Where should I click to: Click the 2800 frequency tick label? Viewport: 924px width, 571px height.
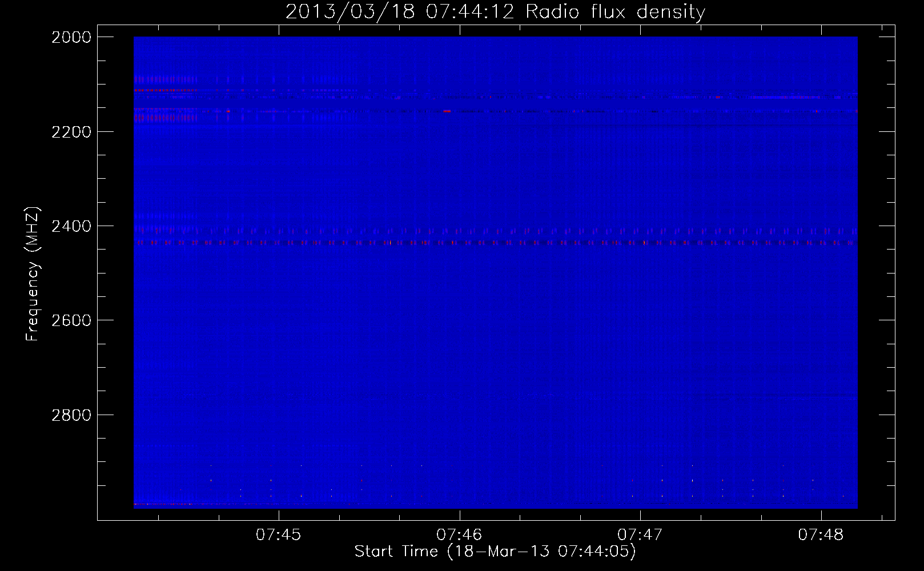[71, 415]
